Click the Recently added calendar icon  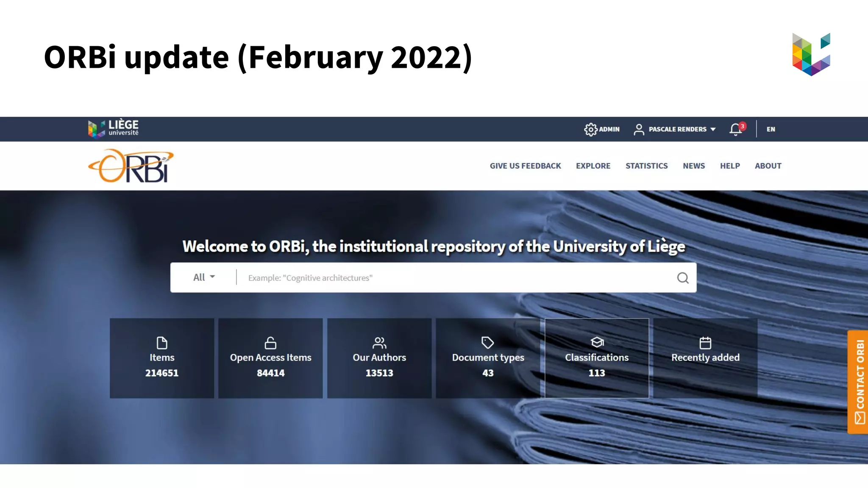click(705, 342)
